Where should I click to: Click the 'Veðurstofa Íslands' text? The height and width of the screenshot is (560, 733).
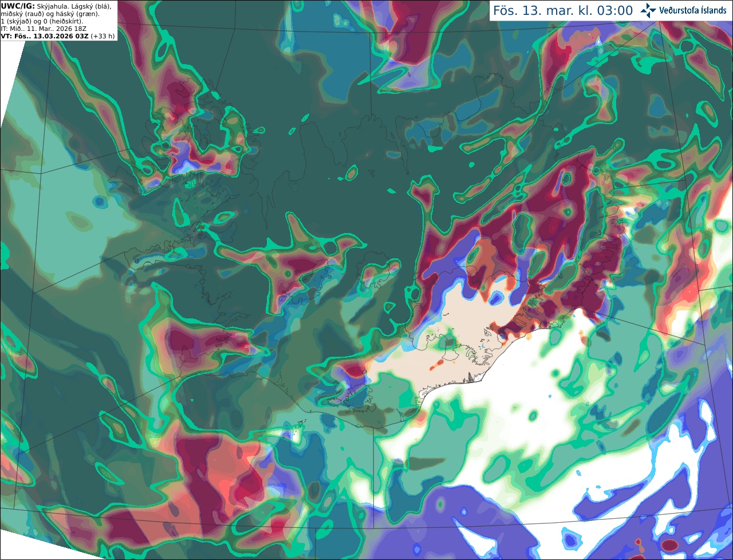click(x=692, y=10)
